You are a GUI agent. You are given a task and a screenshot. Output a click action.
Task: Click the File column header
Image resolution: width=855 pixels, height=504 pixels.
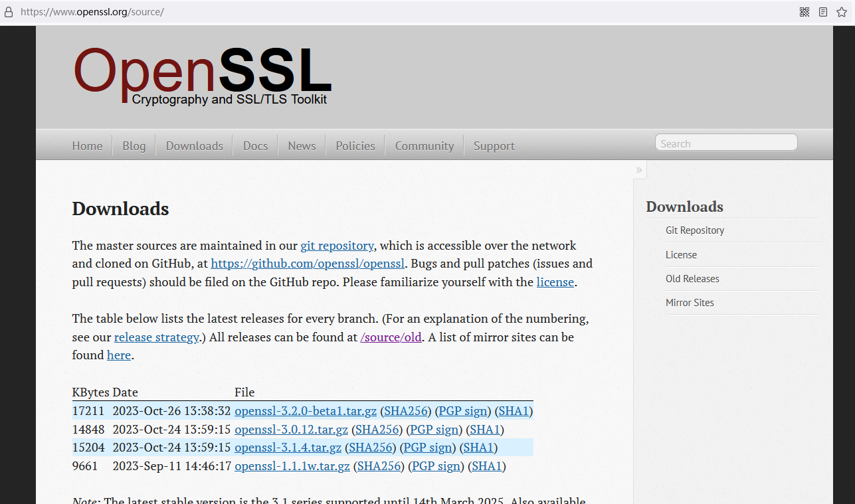click(x=244, y=392)
